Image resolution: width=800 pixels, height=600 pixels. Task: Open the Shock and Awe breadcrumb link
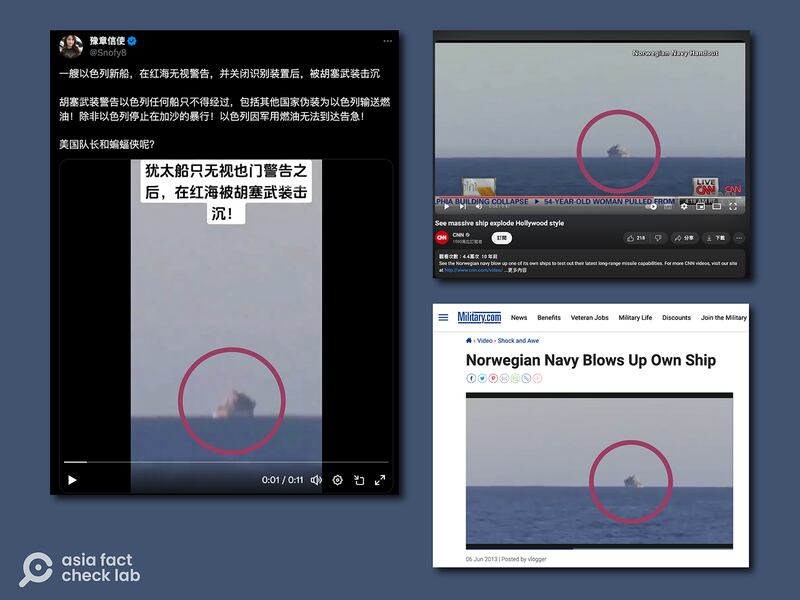tap(518, 340)
